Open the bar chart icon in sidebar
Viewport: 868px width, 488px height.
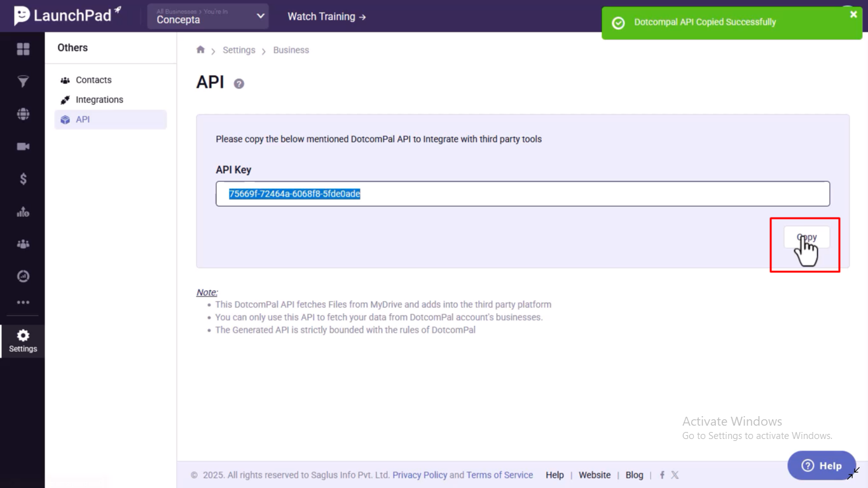[x=23, y=212]
